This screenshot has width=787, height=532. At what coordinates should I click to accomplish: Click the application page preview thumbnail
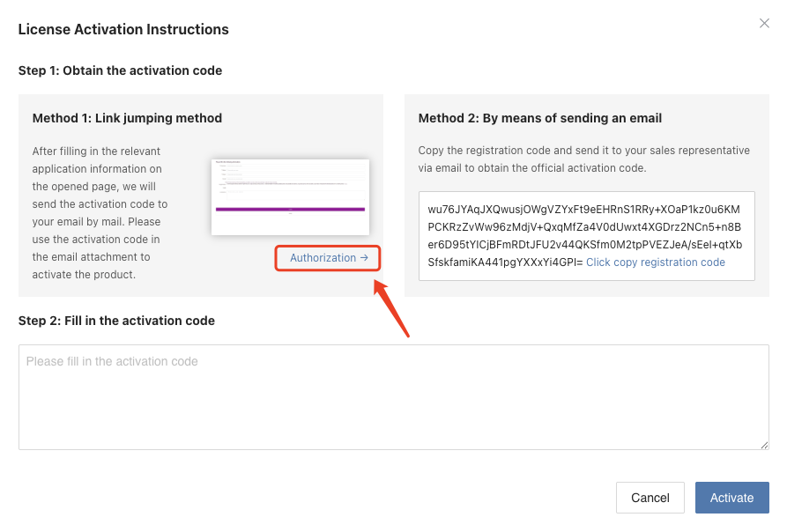(x=290, y=197)
